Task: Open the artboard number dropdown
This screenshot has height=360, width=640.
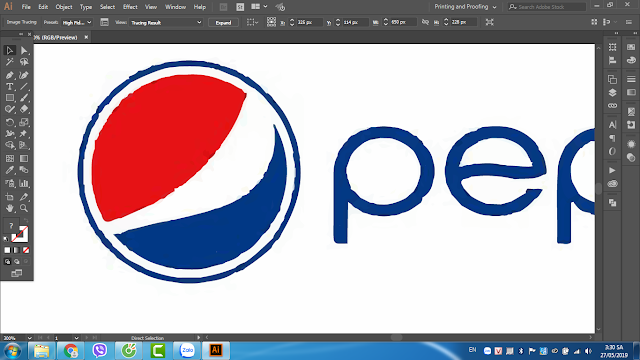Action: click(76, 338)
